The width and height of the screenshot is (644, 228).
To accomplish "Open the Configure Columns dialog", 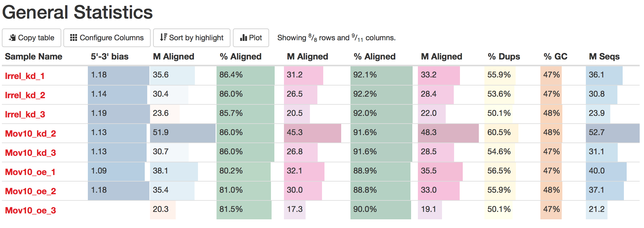I will [x=107, y=38].
